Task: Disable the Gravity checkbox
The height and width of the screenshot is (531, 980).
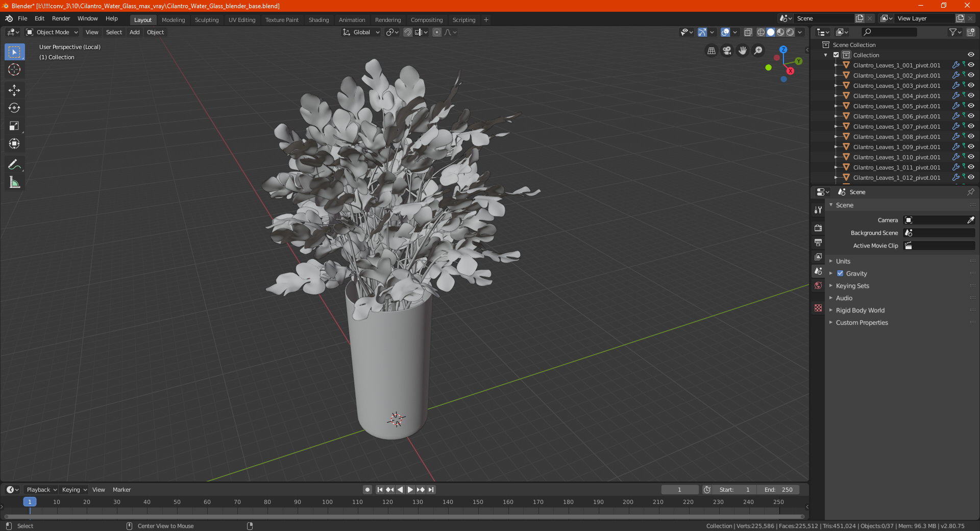Action: 840,274
